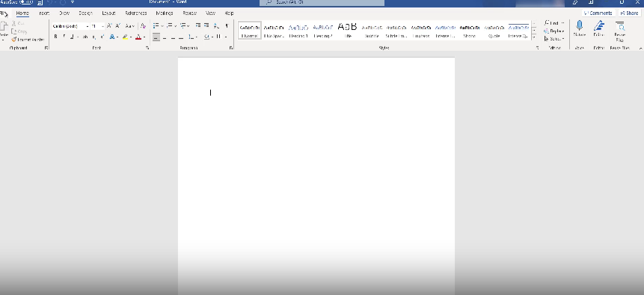Select Center alignment
The image size is (644, 295).
165,37
